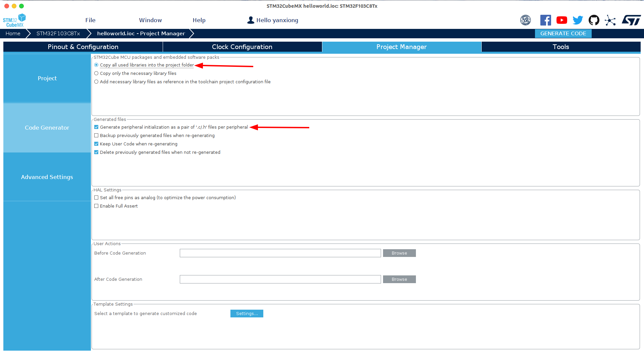644x354 pixels.
Task: Select Copy only the necessary library files
Action: pyautogui.click(x=96, y=73)
